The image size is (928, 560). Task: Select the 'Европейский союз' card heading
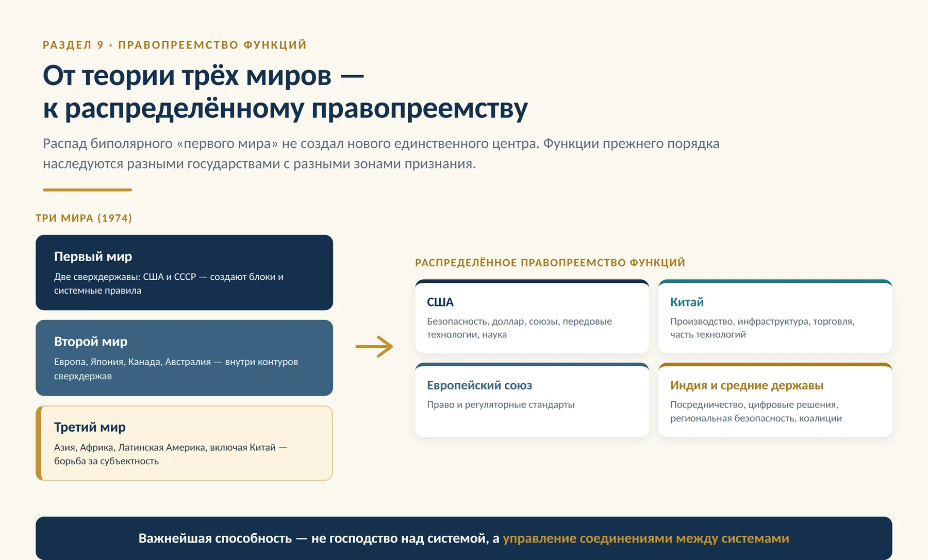coord(479,385)
